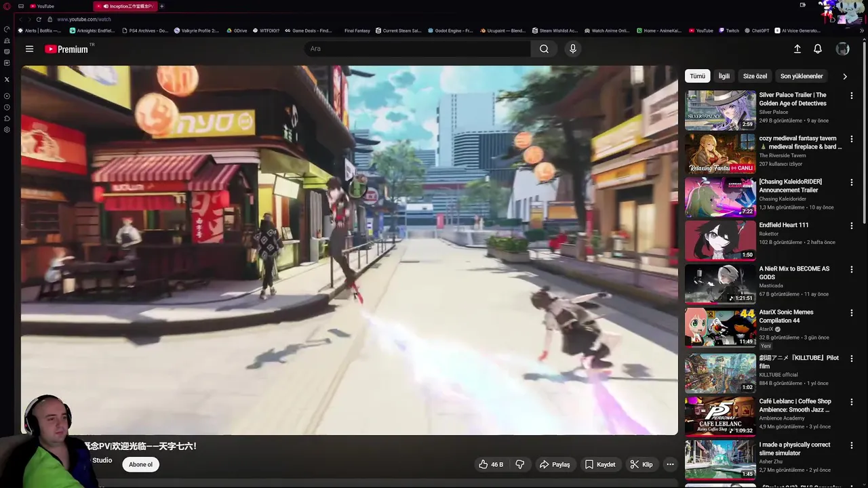
Task: Open the Café Leblanc Coffee Shop thumbnail
Action: (x=720, y=415)
